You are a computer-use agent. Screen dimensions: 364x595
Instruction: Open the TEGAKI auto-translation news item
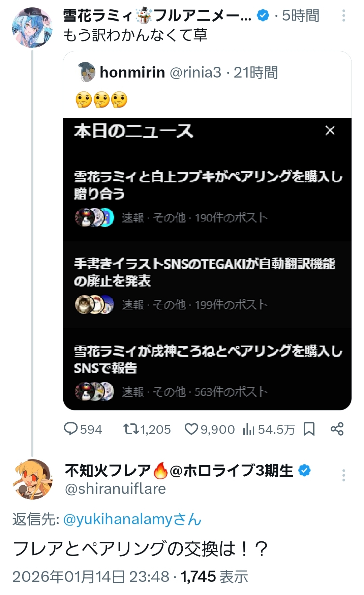(204, 272)
